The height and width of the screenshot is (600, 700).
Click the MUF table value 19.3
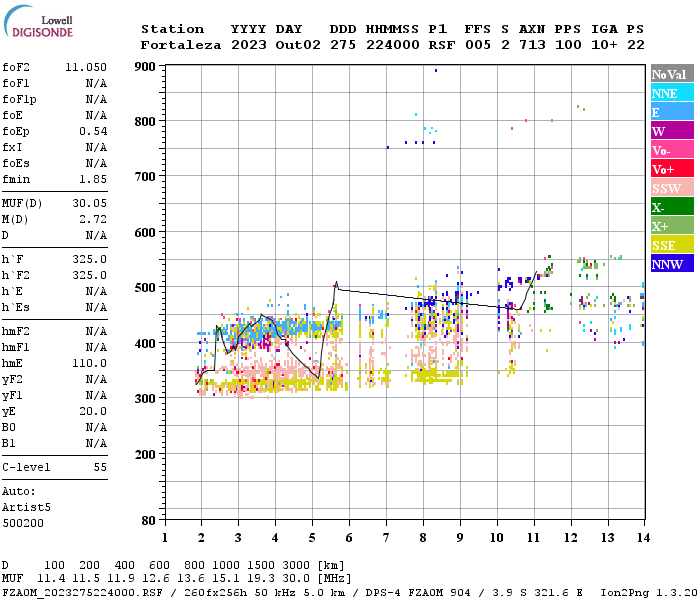261,579
